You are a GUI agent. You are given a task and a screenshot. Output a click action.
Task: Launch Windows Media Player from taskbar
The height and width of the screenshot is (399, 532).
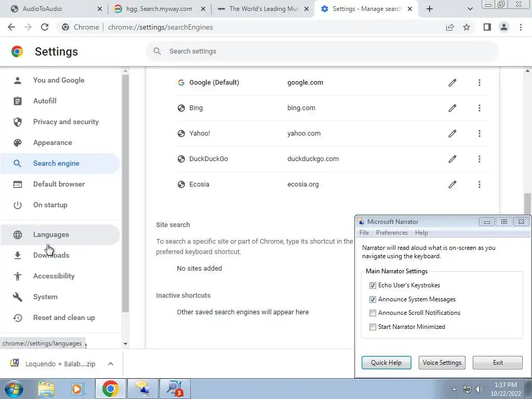coord(77,389)
